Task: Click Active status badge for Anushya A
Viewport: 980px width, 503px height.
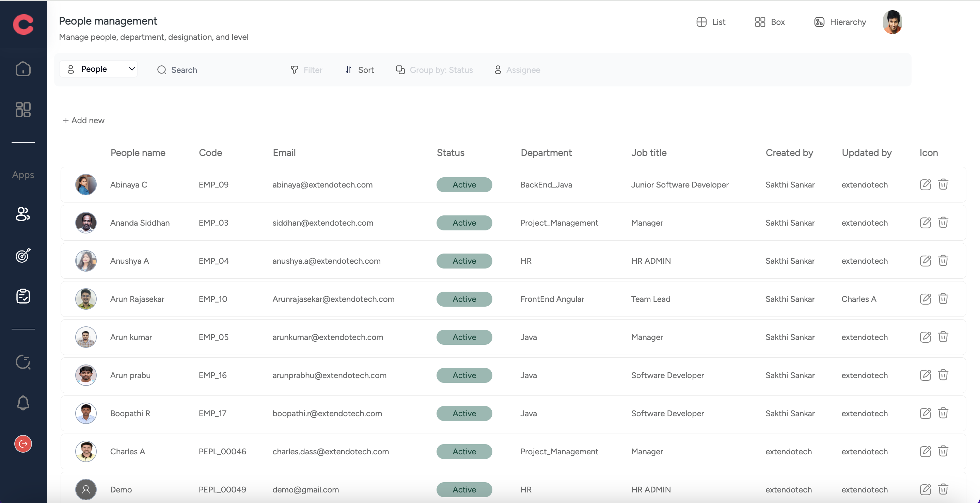Action: point(464,261)
